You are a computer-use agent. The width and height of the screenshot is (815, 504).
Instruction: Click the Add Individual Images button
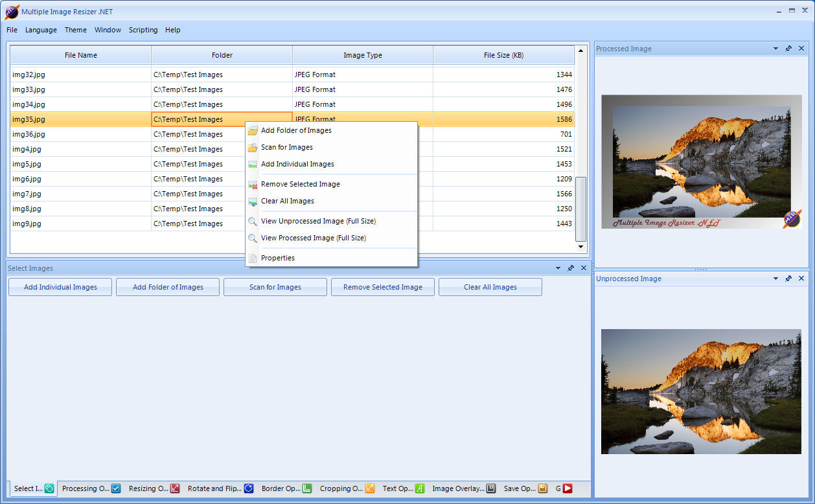(x=60, y=287)
